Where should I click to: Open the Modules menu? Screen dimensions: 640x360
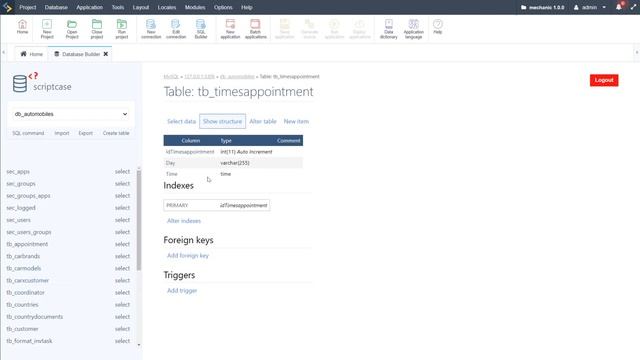click(195, 7)
